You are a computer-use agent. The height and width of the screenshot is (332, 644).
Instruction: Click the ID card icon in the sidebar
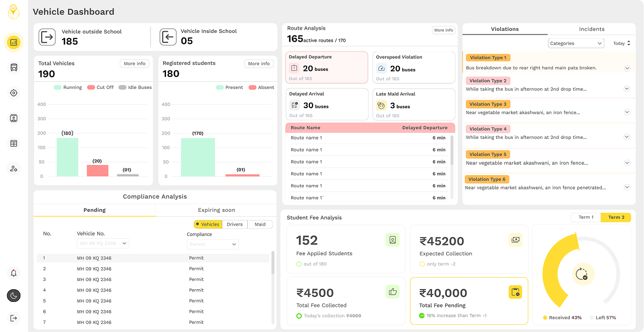14,118
